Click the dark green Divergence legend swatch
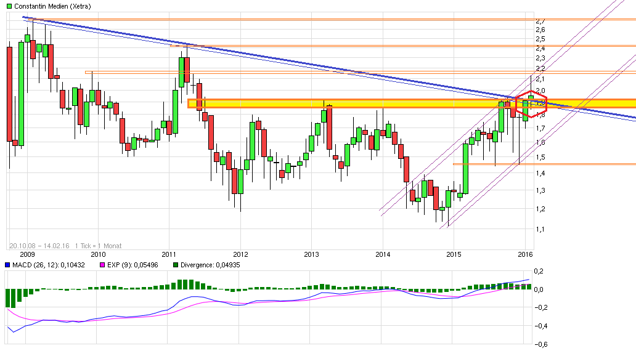Viewport: 636px width, 364px height. coord(176,265)
